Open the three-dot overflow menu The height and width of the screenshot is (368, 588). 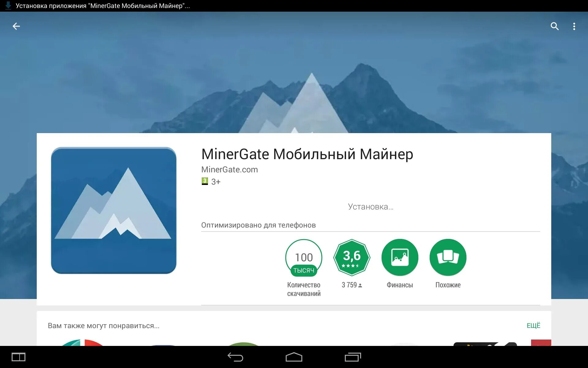coord(574,26)
